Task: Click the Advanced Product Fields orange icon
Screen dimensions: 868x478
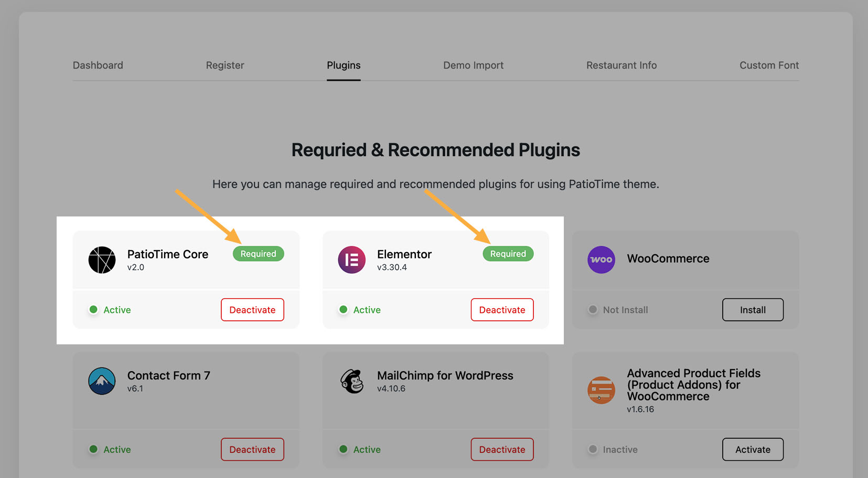Action: (x=601, y=390)
